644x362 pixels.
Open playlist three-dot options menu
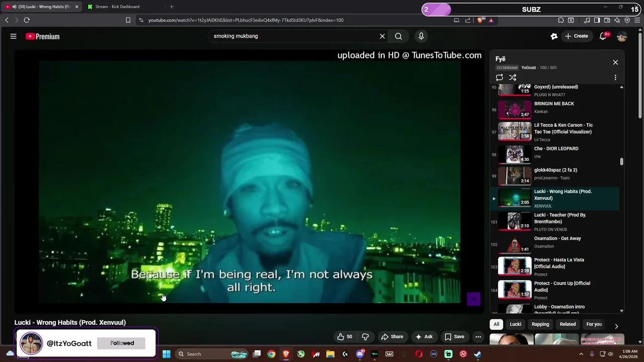coord(615,77)
